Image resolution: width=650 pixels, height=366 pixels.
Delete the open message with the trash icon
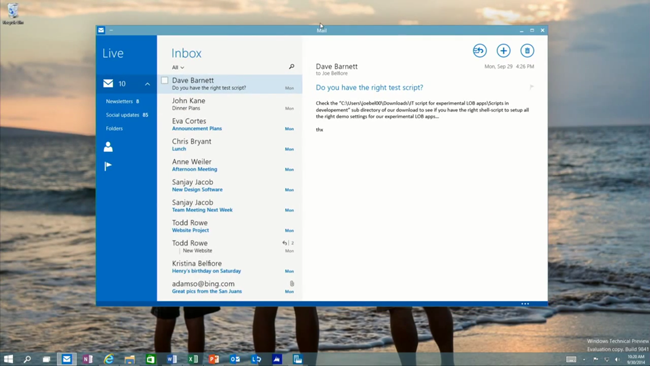[x=527, y=51]
